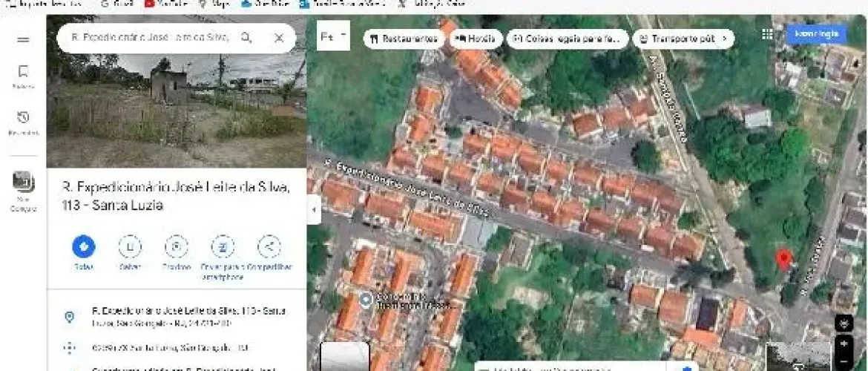This screenshot has width=868, height=371.
Task: Click the Compartilhar share button
Action: tap(269, 247)
